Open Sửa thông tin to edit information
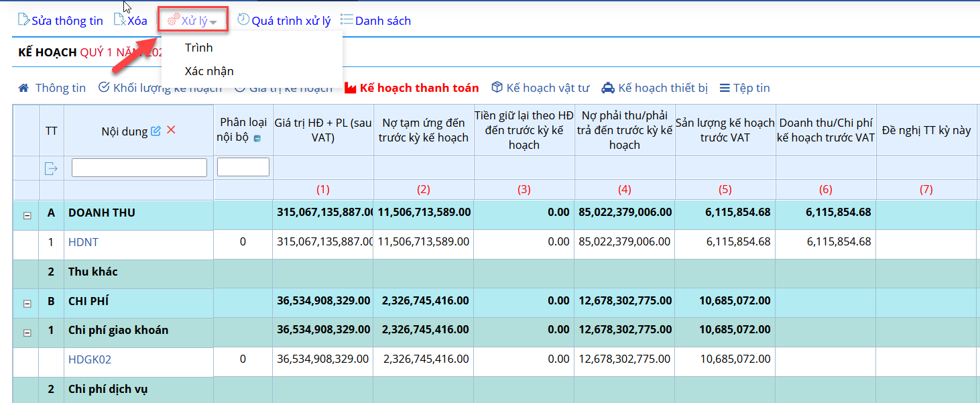980x403 pixels. click(x=60, y=21)
